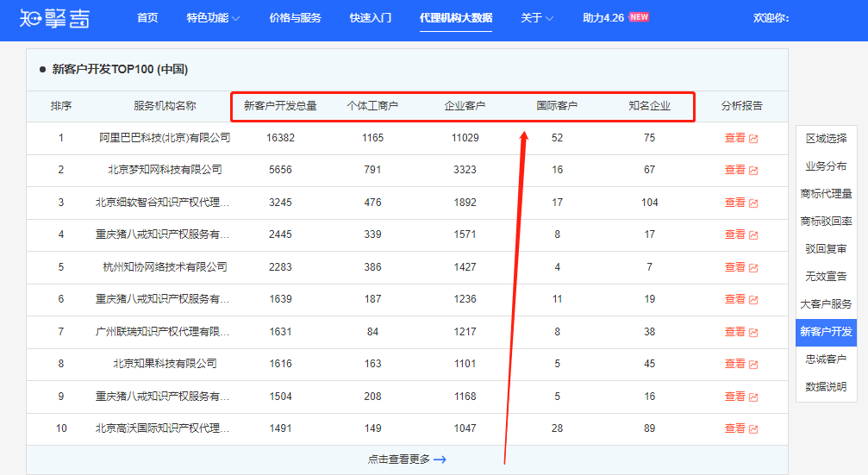Jump to 商标代理量 in the side menu
The image size is (868, 475).
[826, 194]
